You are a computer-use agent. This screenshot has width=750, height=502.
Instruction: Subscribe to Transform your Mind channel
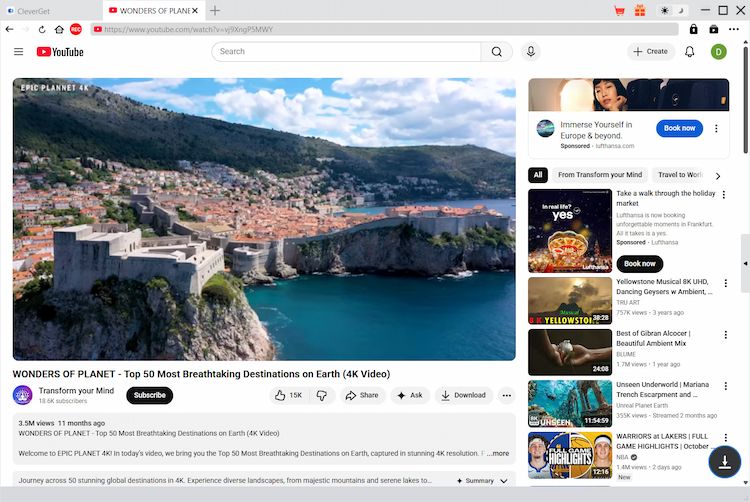point(149,395)
